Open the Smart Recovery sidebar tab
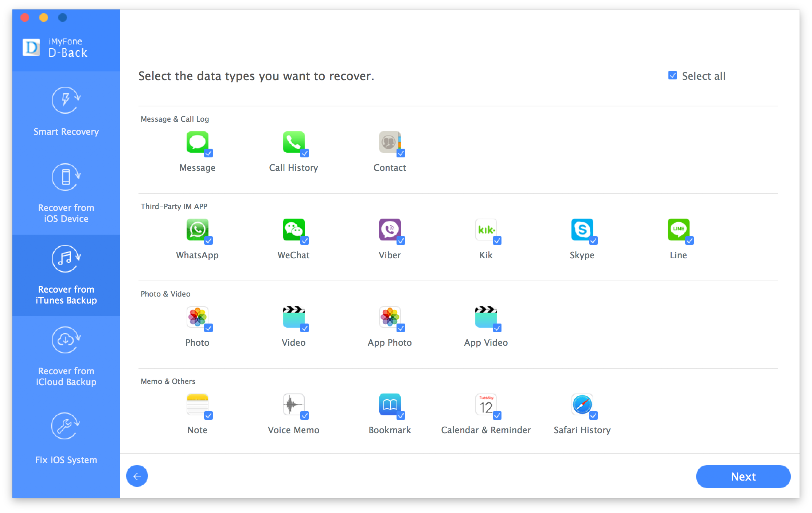 coord(66,112)
